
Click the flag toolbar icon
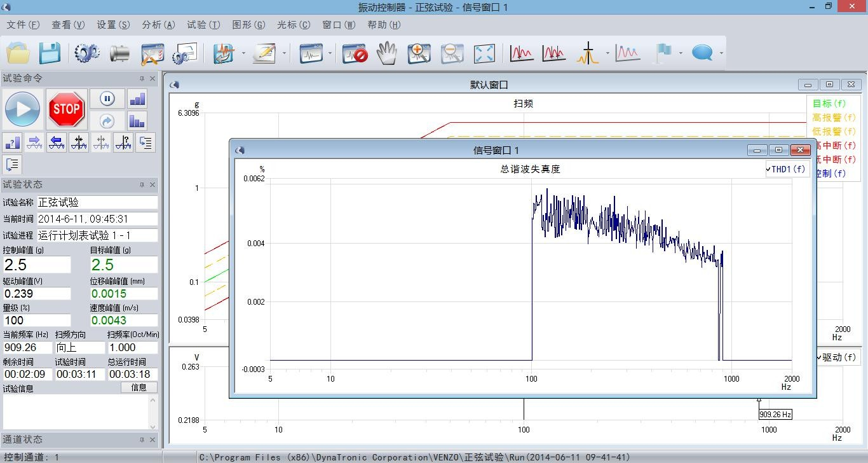[663, 53]
